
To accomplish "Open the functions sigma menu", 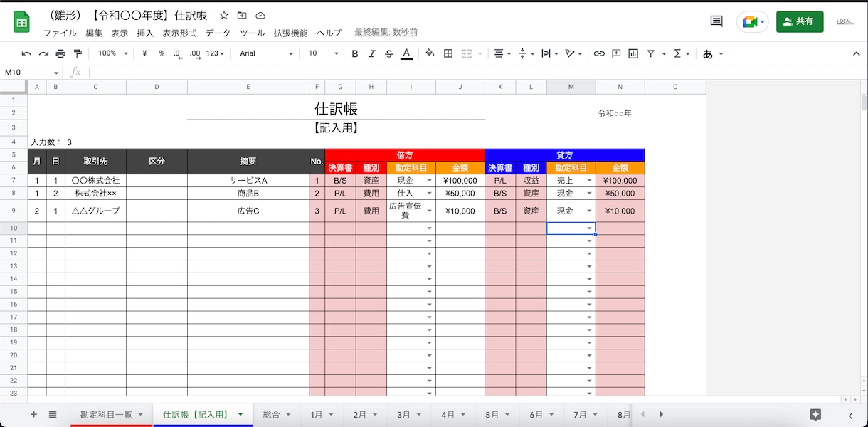I will [677, 53].
